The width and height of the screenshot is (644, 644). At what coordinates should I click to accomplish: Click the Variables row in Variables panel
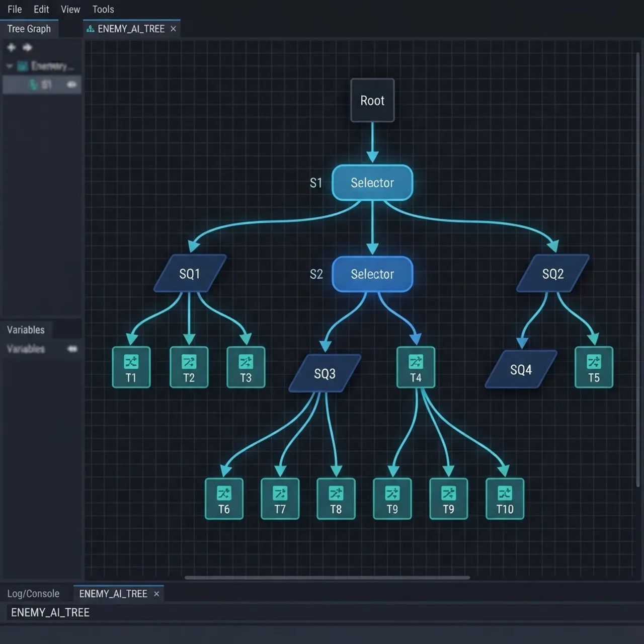click(42, 349)
